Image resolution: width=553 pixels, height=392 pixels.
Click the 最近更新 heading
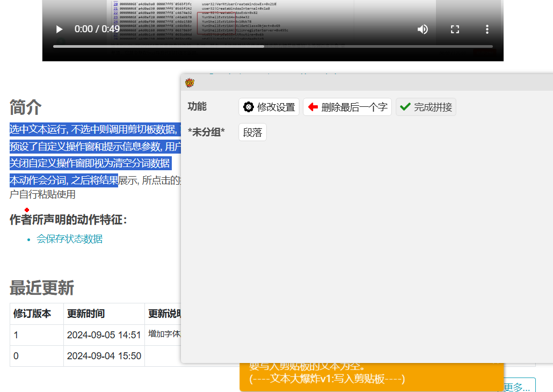coord(42,288)
